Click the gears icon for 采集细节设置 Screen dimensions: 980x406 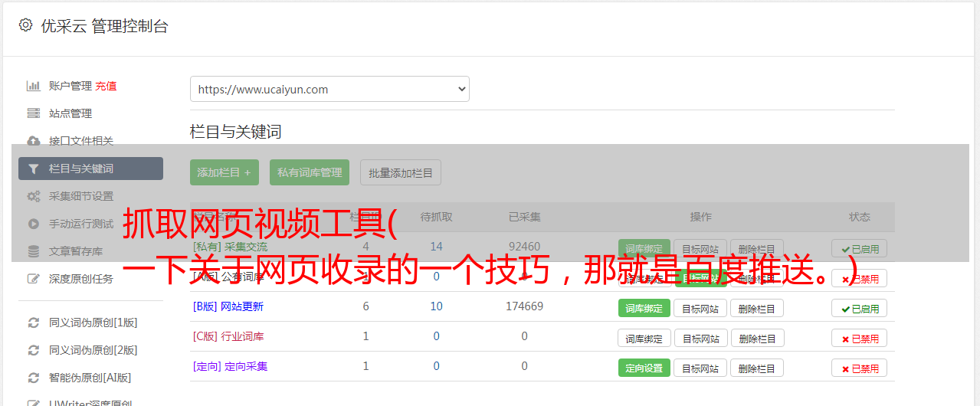click(34, 196)
